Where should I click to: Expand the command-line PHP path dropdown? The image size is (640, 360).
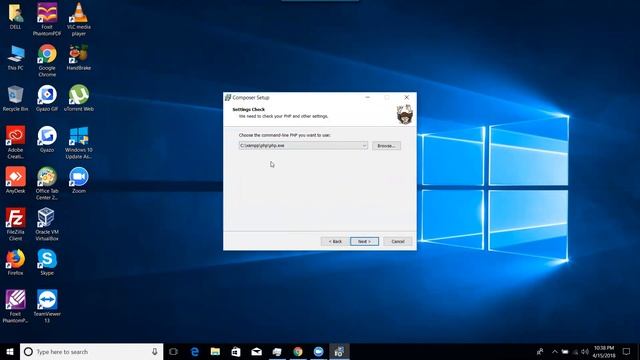tap(364, 145)
